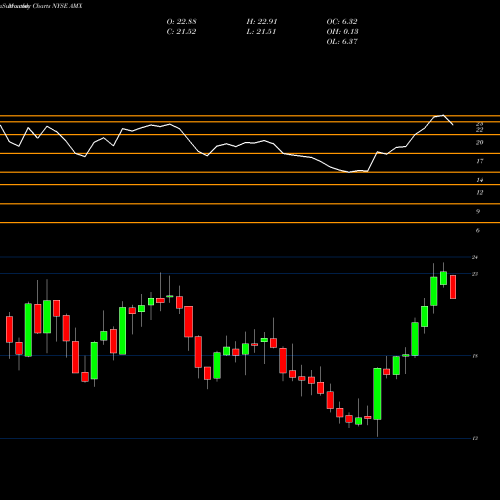The width and height of the screenshot is (500, 500).
Task: Click the high price 'H: 22.91'
Action: point(262,22)
